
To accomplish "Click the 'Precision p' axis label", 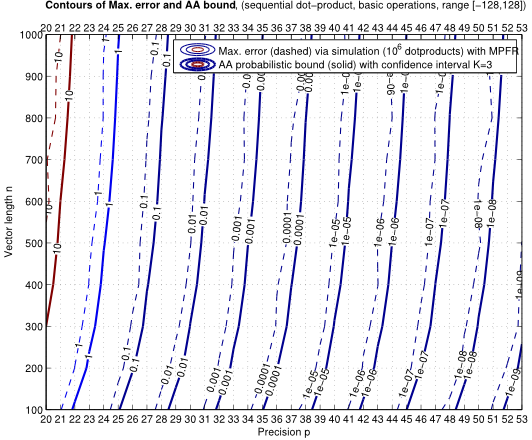I will coord(284,432).
